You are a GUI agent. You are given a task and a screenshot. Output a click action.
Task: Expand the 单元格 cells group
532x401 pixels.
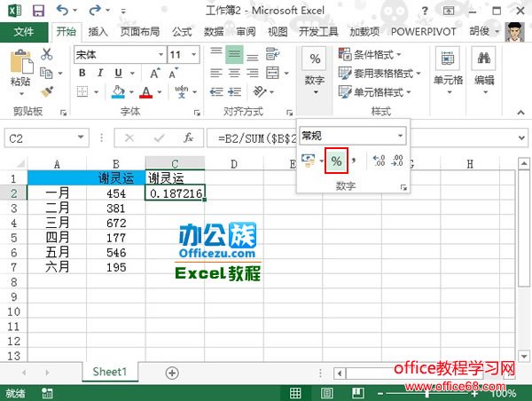point(448,71)
